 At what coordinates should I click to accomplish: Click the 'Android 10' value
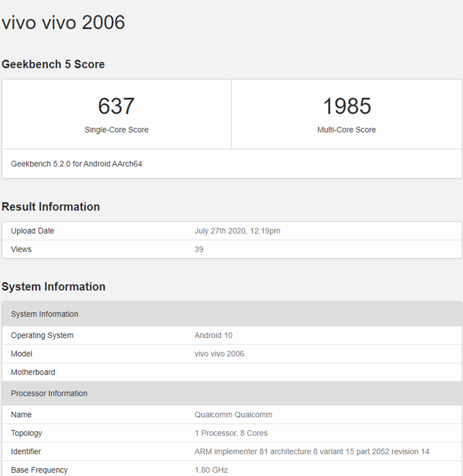pyautogui.click(x=213, y=335)
